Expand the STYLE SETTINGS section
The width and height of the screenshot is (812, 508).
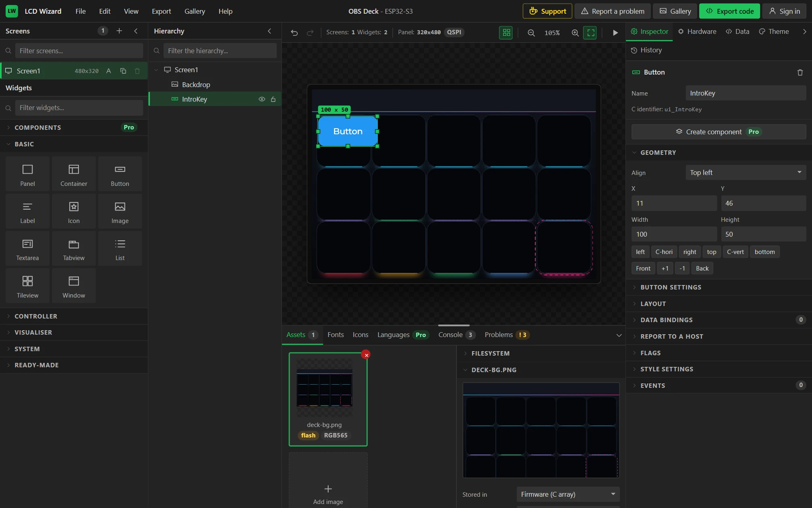point(719,369)
